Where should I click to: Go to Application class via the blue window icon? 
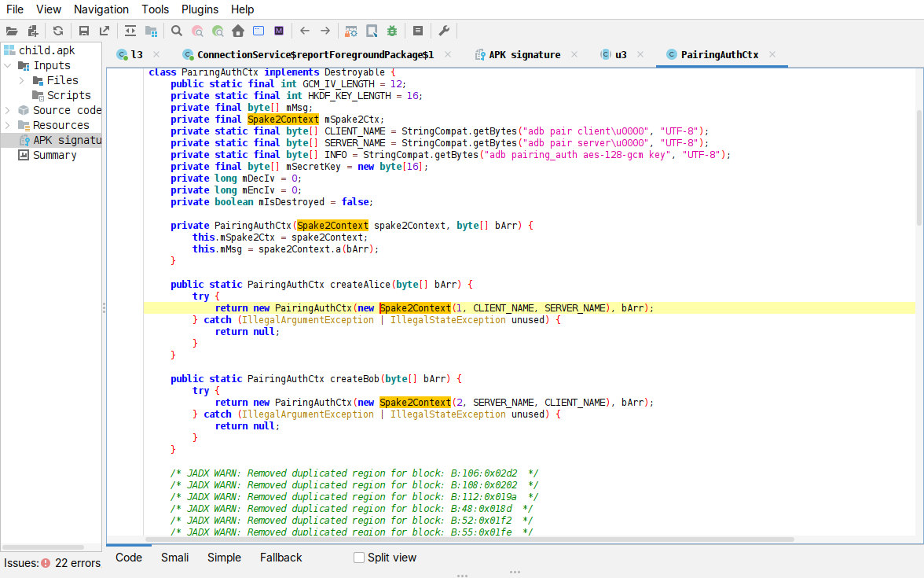pyautogui.click(x=258, y=31)
